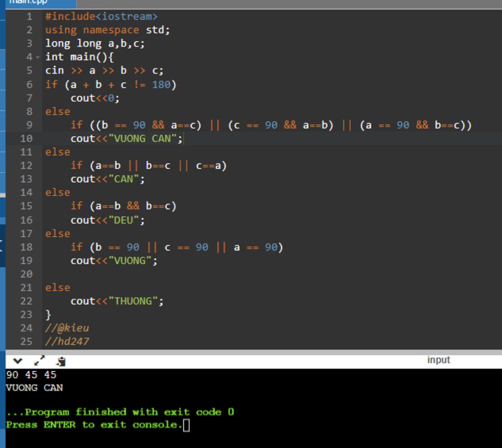Click the "long long a,b,c;" declaration

(95, 44)
